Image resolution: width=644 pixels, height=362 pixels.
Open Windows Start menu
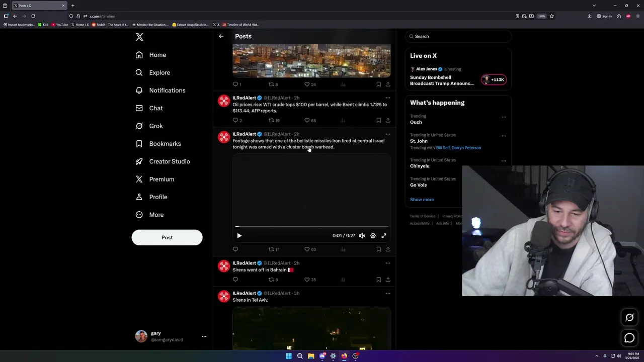288,356
